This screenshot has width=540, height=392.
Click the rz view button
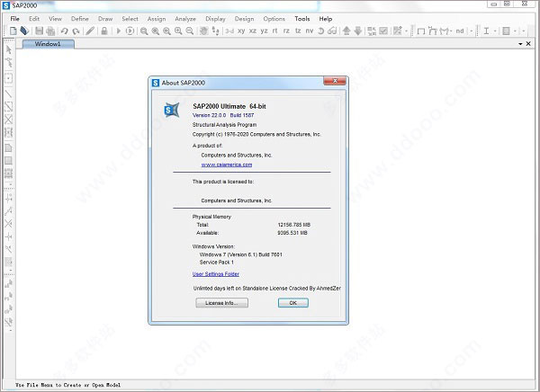coord(286,31)
